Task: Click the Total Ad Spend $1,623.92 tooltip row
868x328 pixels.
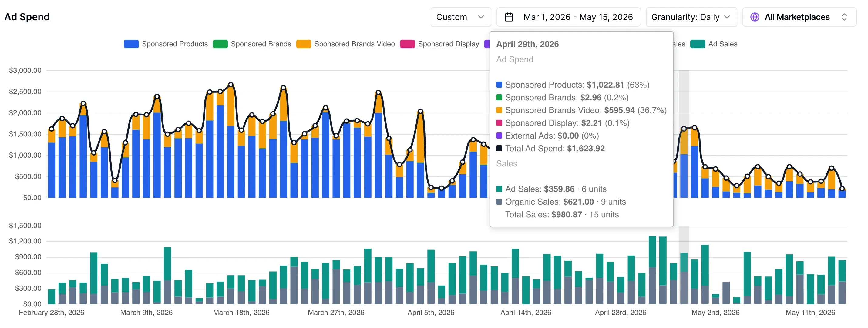Action: [x=550, y=149]
